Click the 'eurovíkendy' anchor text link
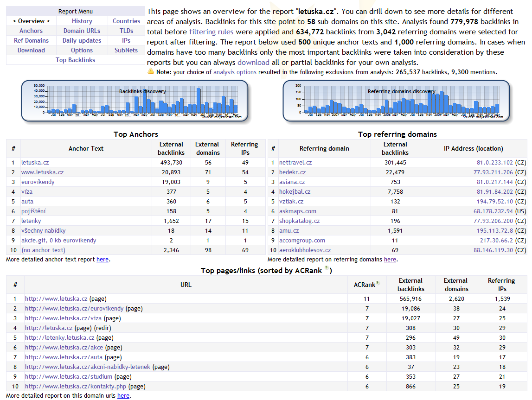Screen dimensions: 532x400 [x=38, y=182]
